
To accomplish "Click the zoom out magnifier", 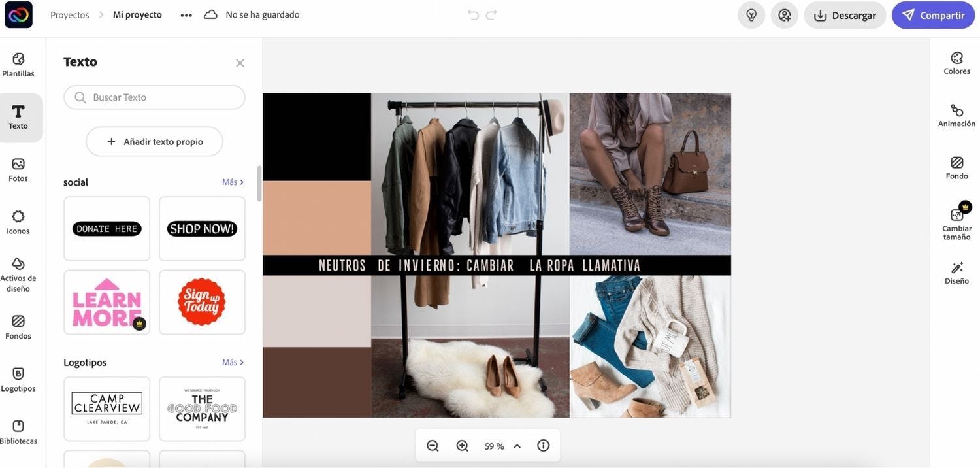I will [433, 446].
